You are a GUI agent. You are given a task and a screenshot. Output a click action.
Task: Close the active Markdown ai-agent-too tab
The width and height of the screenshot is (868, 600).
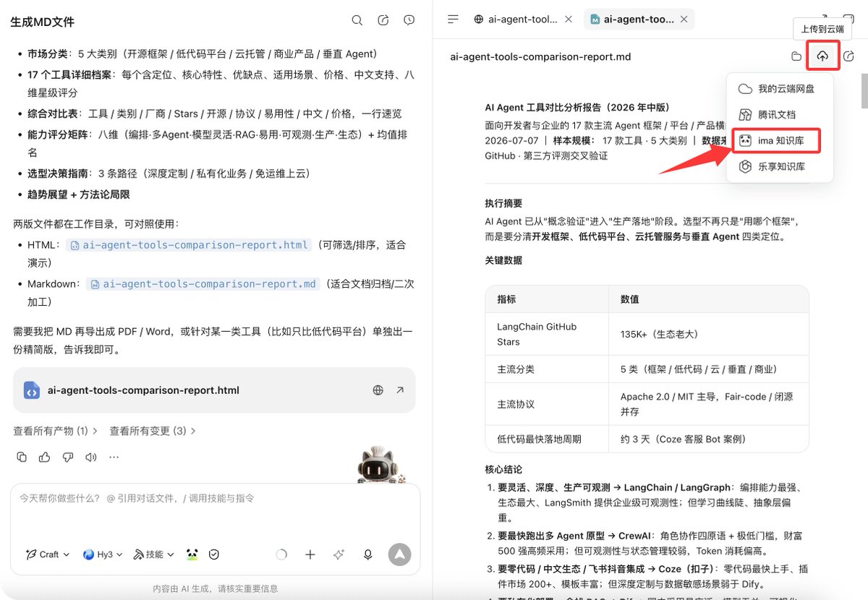click(685, 20)
